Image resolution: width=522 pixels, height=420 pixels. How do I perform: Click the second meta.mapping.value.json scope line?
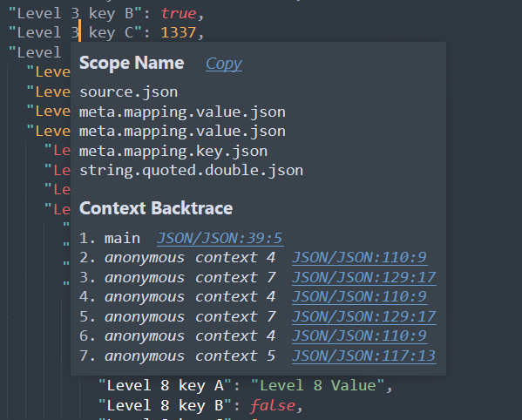182,132
